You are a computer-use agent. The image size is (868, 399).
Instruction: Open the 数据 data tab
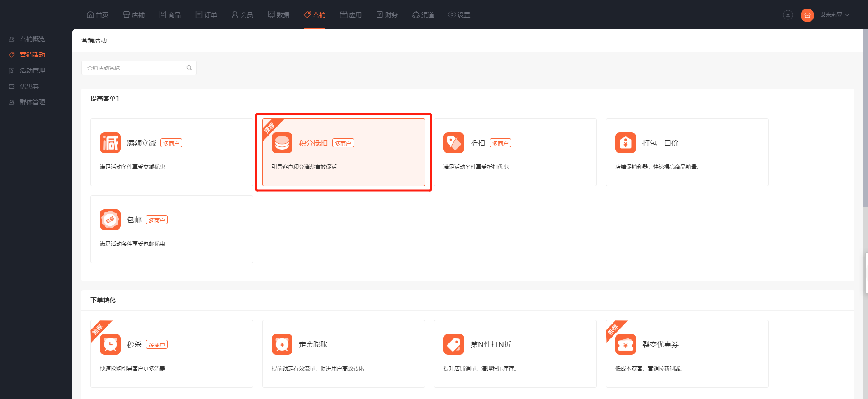coord(278,15)
